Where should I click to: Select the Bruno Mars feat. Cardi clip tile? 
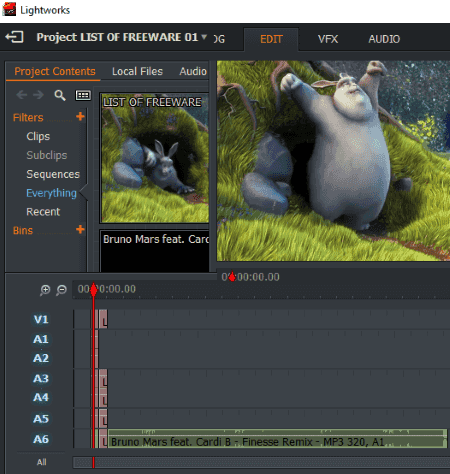click(155, 251)
